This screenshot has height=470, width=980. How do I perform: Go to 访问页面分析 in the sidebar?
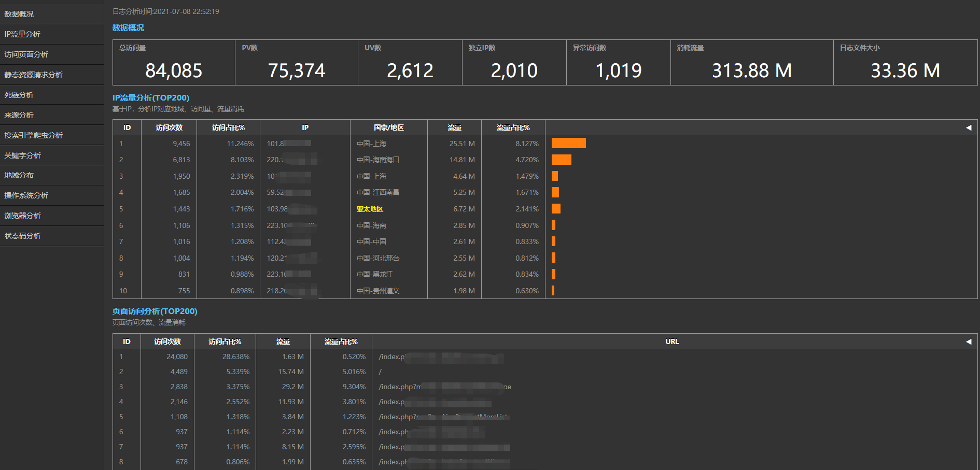(52, 54)
